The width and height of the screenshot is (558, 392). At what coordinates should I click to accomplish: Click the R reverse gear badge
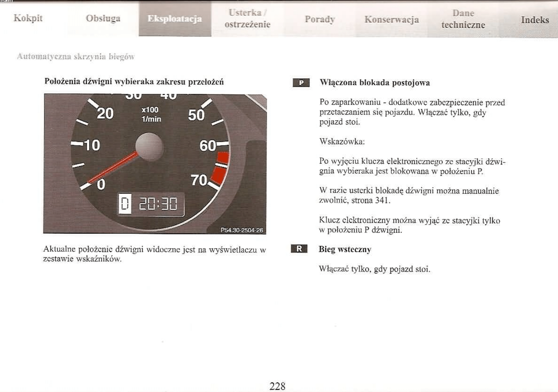pos(299,249)
